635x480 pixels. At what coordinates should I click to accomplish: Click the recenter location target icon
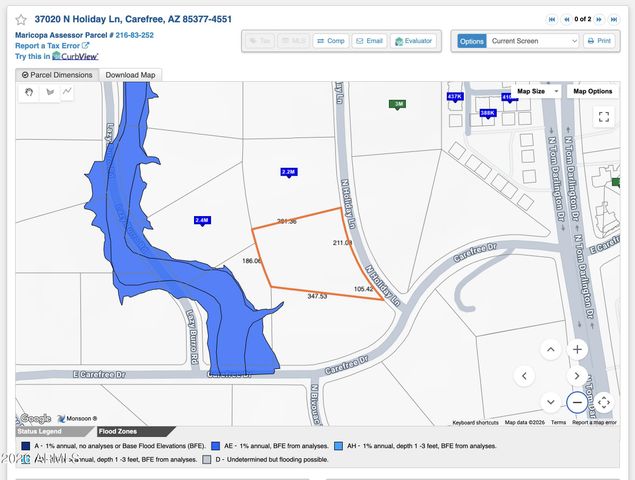point(604,402)
